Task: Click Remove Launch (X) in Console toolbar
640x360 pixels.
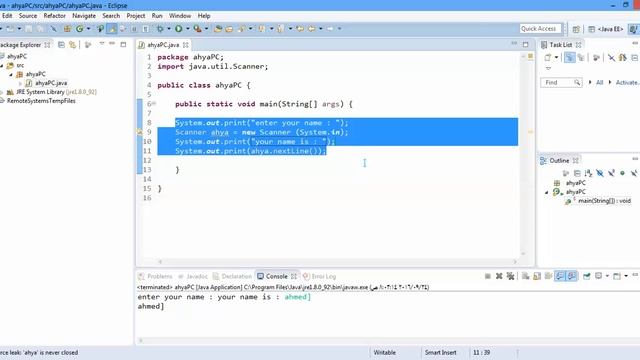Action: coord(499,276)
